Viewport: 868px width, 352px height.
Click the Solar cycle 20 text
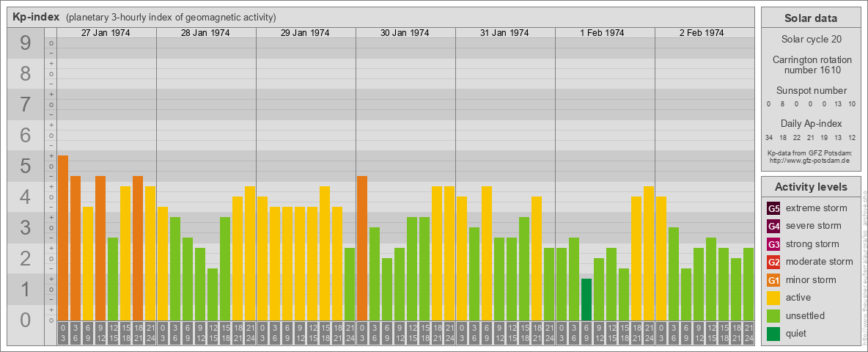(x=811, y=40)
